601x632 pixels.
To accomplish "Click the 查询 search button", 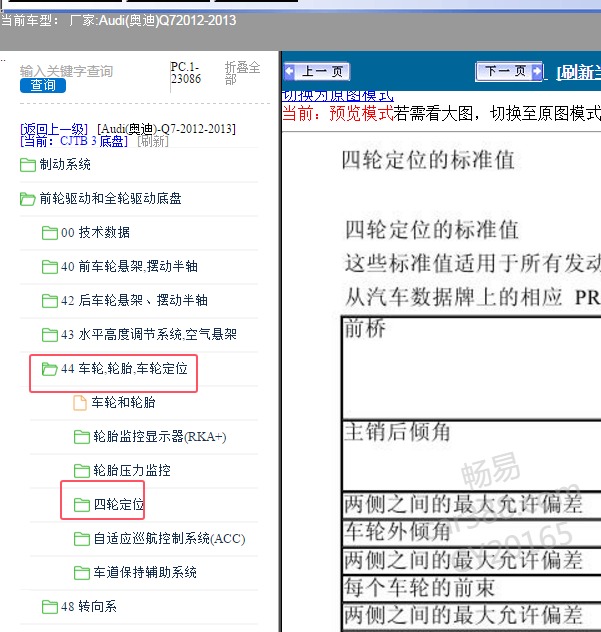I will tap(43, 85).
